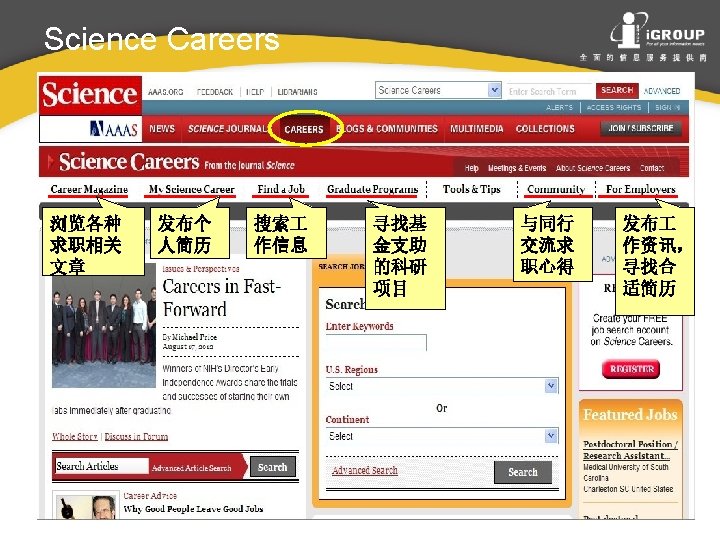Open the Careers in Fast-Forward headline
Image resolution: width=720 pixels, height=540 pixels.
221,298
